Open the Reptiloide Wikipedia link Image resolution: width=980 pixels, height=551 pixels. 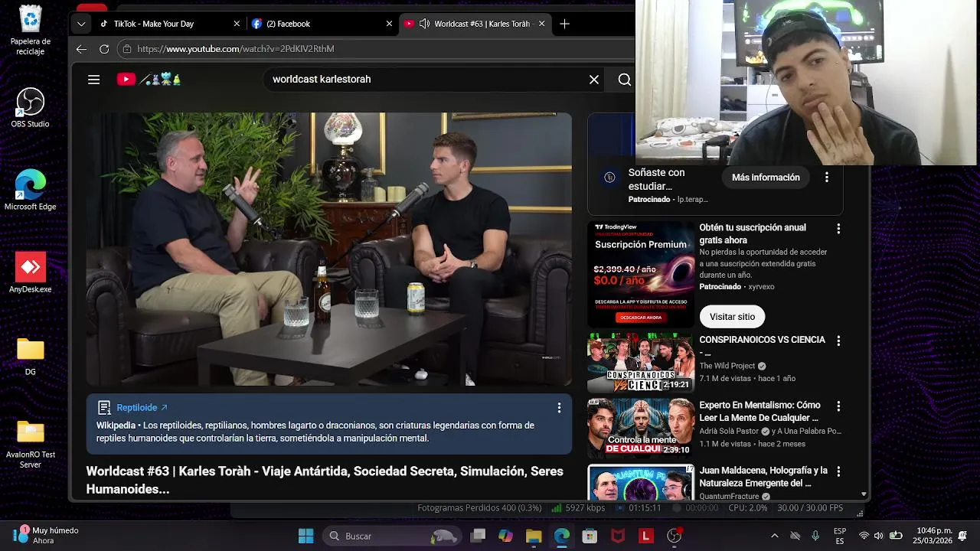[142, 408]
